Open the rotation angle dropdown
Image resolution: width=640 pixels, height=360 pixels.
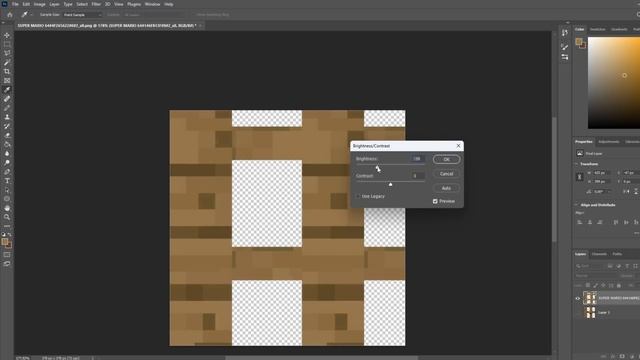(x=609, y=192)
